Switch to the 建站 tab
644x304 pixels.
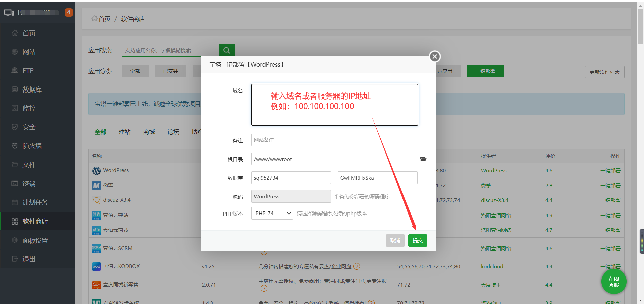[124, 132]
